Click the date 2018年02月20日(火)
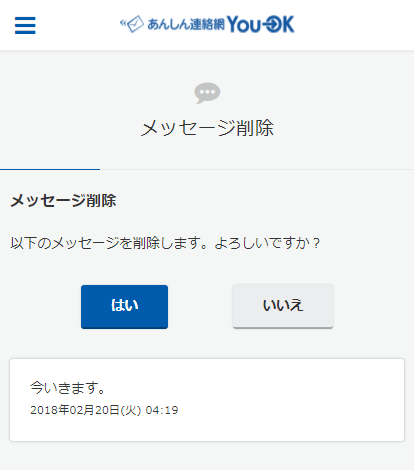 [86, 410]
